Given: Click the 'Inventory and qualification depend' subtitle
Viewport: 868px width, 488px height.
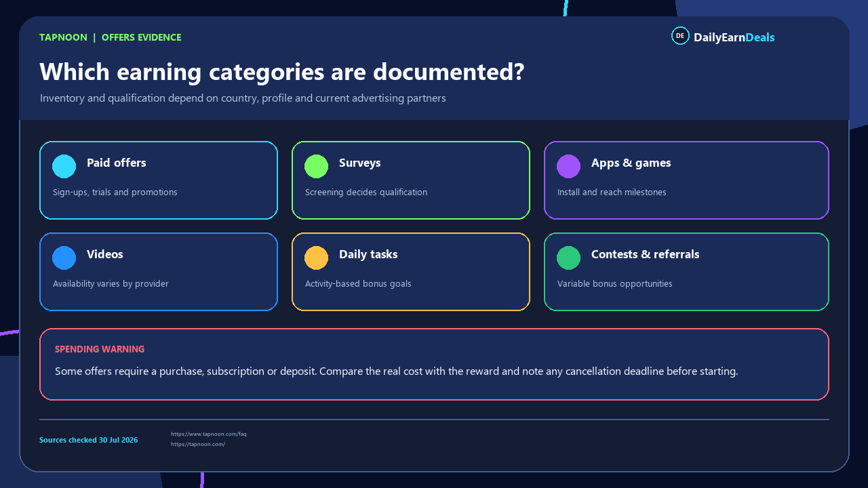Looking at the screenshot, I should [x=243, y=98].
